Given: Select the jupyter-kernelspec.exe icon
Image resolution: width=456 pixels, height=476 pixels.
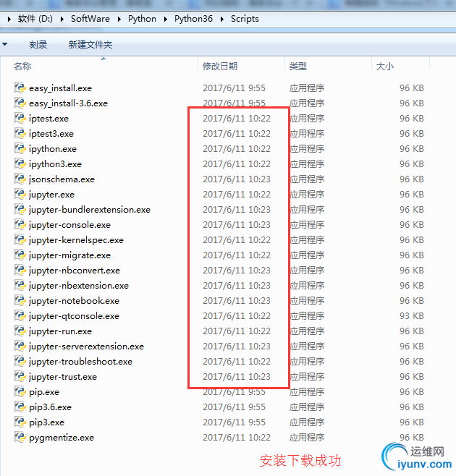Looking at the screenshot, I should pyautogui.click(x=20, y=239).
